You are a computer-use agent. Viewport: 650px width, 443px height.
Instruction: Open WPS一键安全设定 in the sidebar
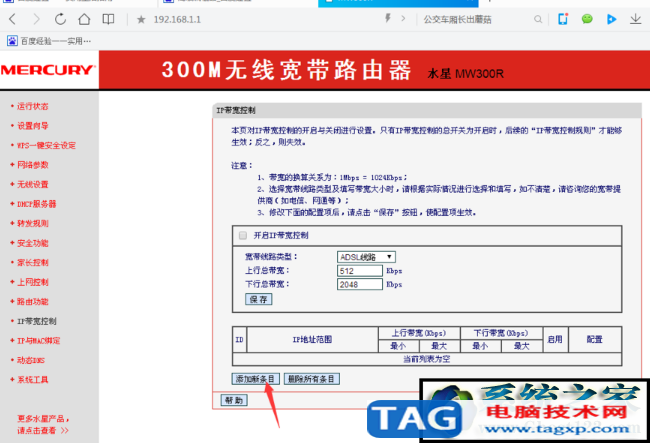[x=46, y=145]
